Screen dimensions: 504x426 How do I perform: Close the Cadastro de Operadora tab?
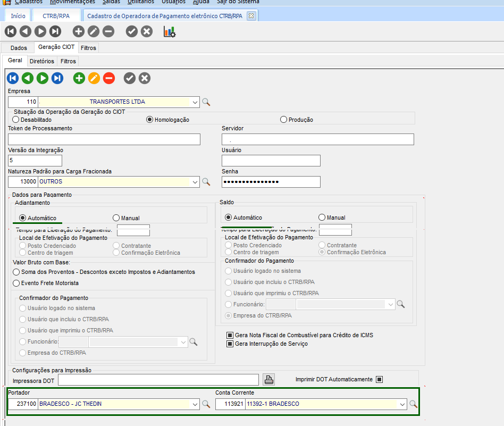(x=251, y=16)
